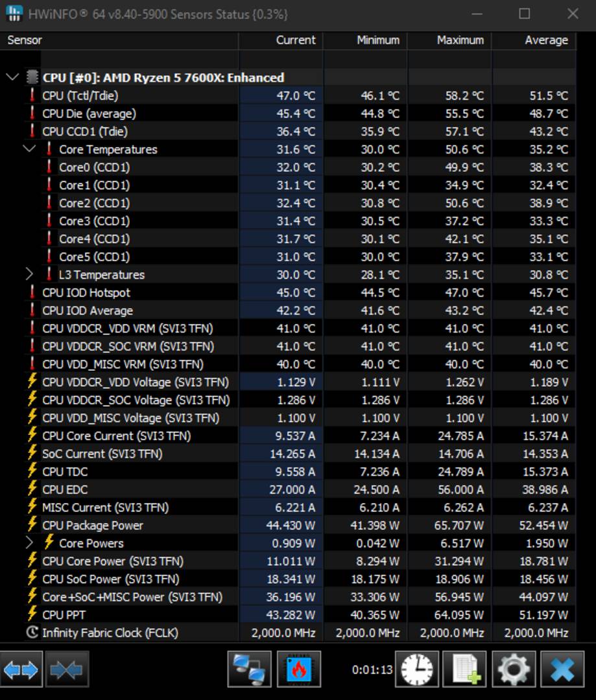The width and height of the screenshot is (596, 700).
Task: Select the Infinity Fabric Clock (FCLK) row
Action: point(110,633)
